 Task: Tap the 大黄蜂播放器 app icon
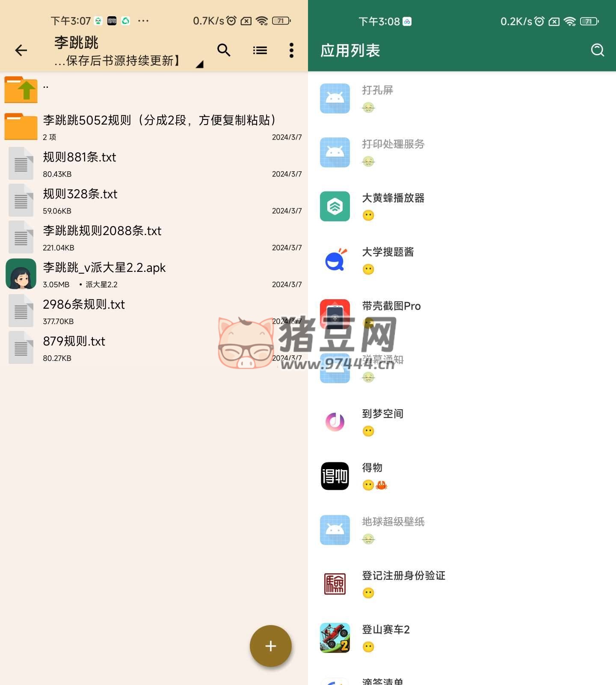coord(335,206)
